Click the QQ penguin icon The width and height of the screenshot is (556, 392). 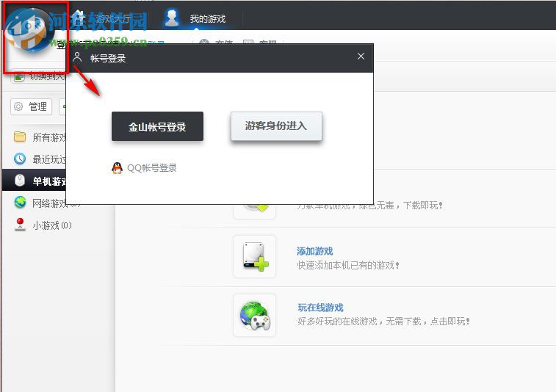pos(117,168)
